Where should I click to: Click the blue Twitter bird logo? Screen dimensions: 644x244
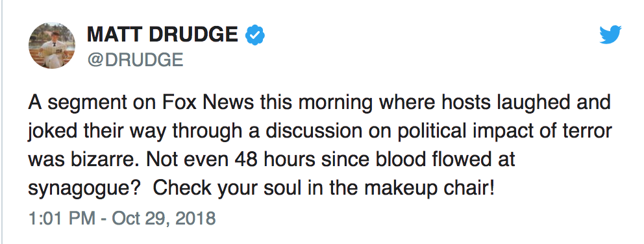[x=610, y=34]
